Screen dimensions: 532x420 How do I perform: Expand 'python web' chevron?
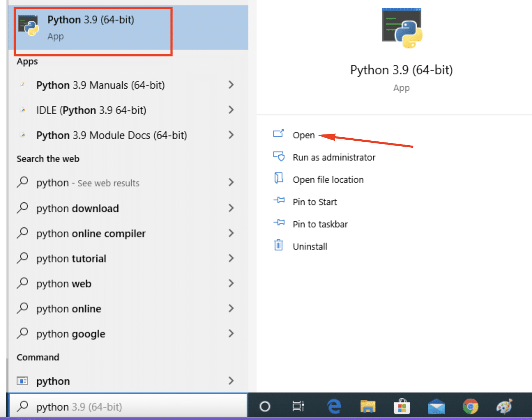point(231,283)
